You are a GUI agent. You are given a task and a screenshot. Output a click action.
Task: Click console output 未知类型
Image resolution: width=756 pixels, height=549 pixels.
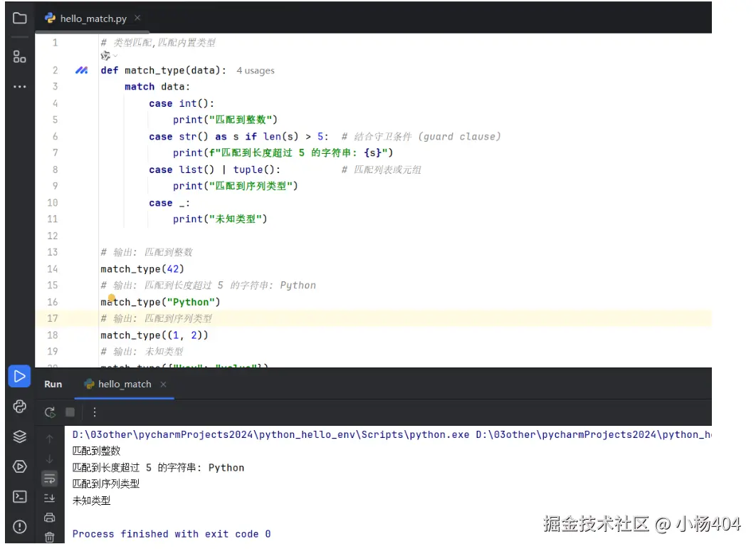(92, 501)
